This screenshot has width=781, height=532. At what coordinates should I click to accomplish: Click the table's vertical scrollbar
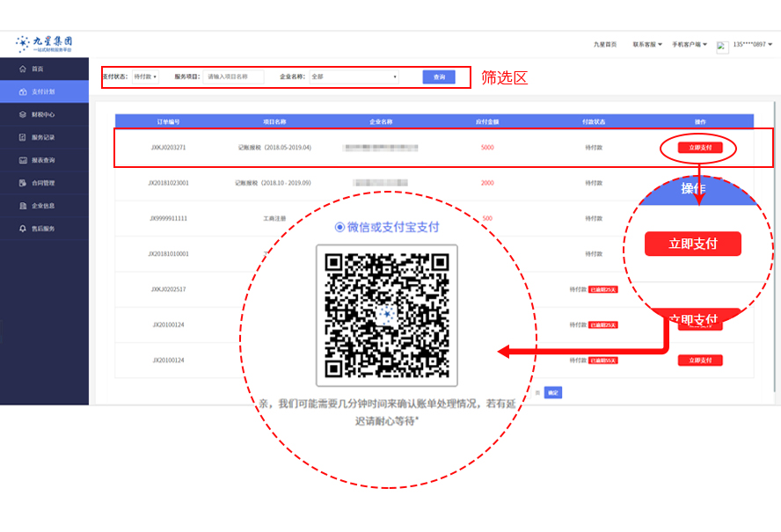coord(774,246)
